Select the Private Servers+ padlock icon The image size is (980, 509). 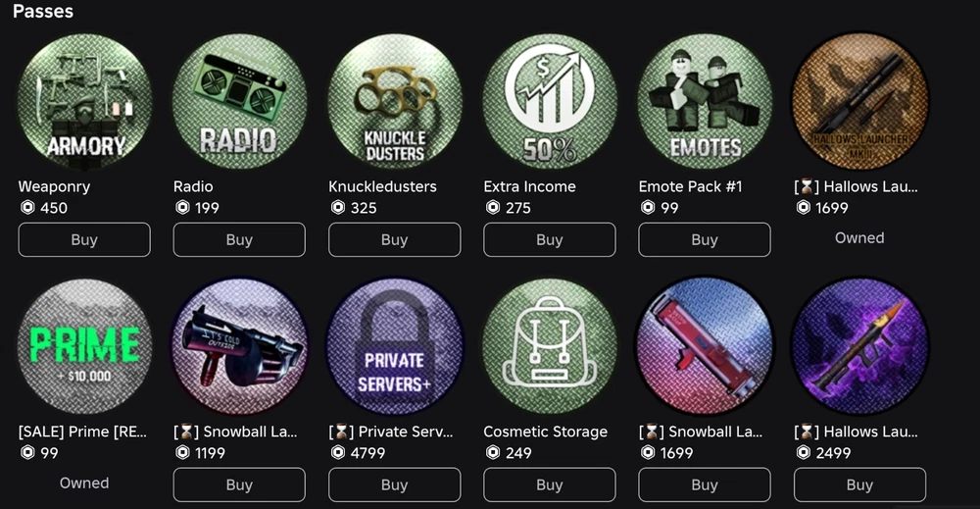[394, 346]
